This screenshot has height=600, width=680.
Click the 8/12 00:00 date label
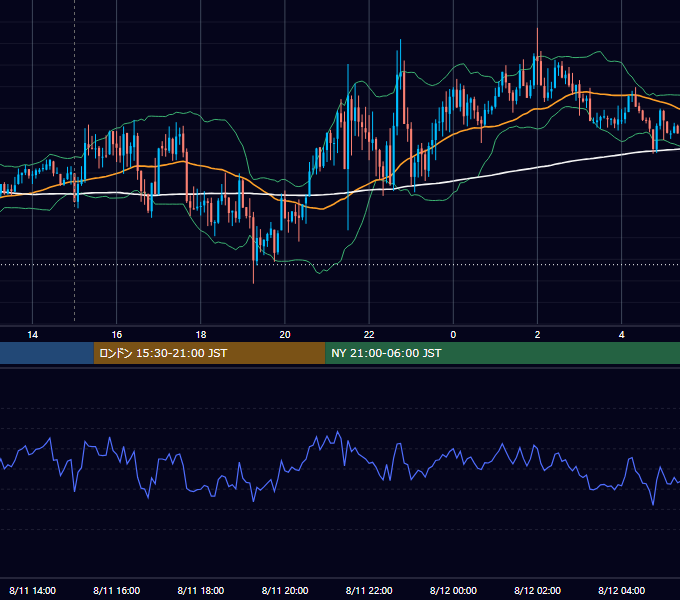click(x=453, y=590)
